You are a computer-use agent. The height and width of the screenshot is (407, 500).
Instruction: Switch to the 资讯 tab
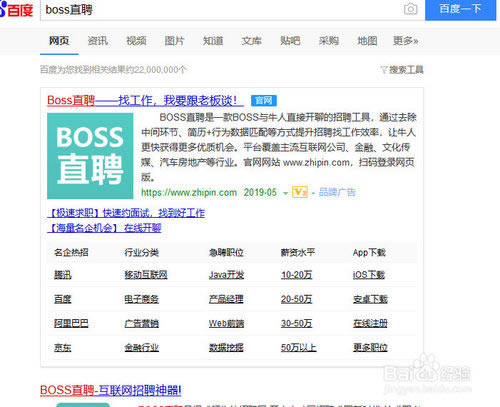tap(98, 41)
